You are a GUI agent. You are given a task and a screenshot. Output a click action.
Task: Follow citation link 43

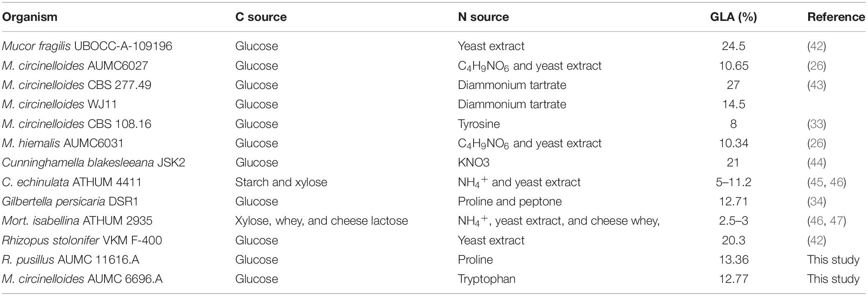click(816, 85)
